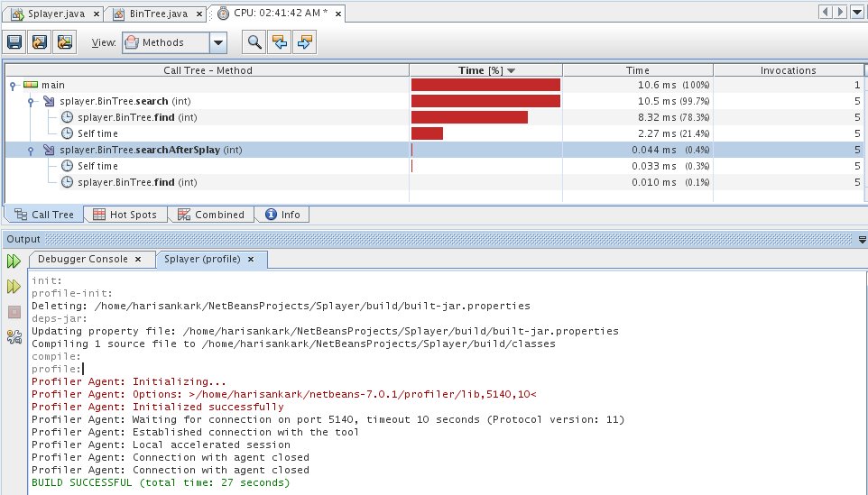Collapse the splayer.BinTree.search node
The height and width of the screenshot is (495, 868).
click(31, 102)
